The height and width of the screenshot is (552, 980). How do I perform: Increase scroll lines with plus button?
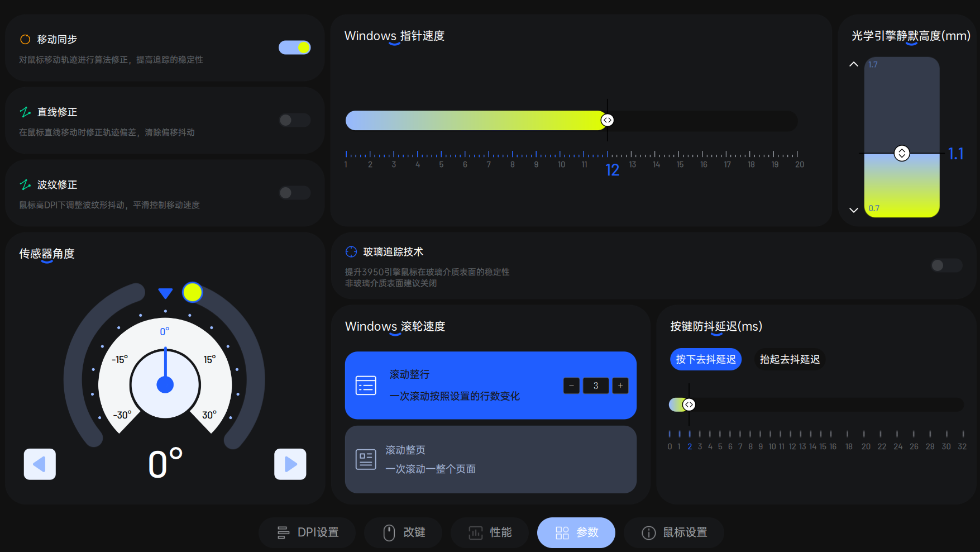(620, 386)
